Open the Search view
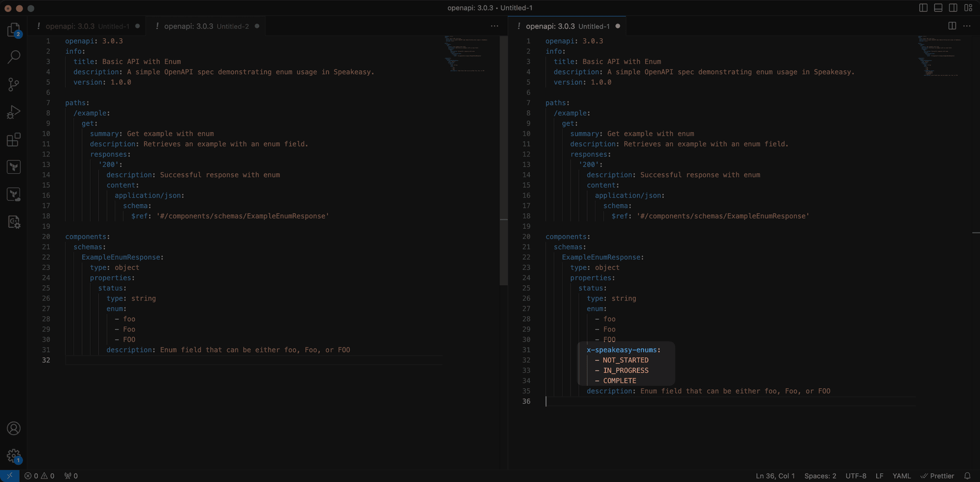Screen dimensions: 980x482 [x=13, y=57]
